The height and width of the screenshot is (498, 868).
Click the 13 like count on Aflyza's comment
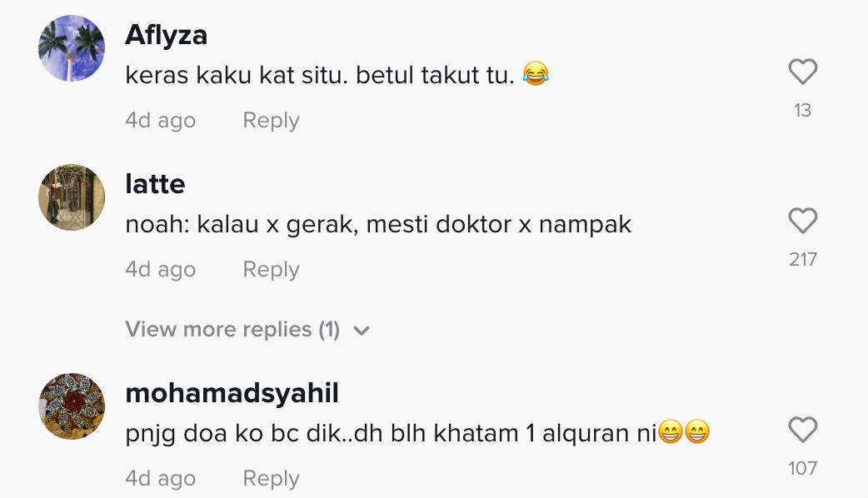click(x=802, y=110)
